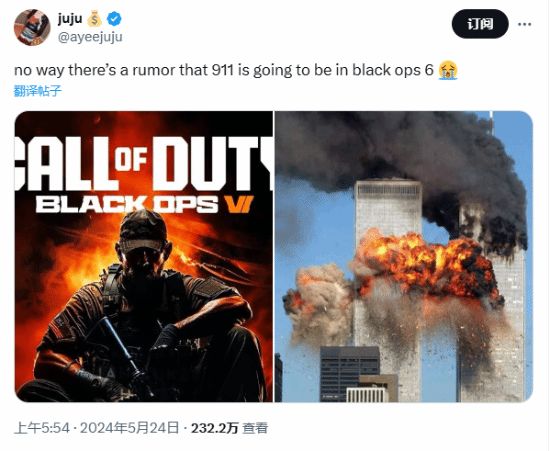Click the money bag emoji beside juju

tap(94, 19)
